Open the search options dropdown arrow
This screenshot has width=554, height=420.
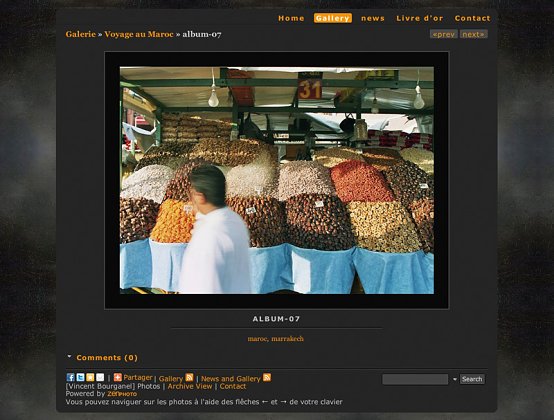pyautogui.click(x=455, y=379)
